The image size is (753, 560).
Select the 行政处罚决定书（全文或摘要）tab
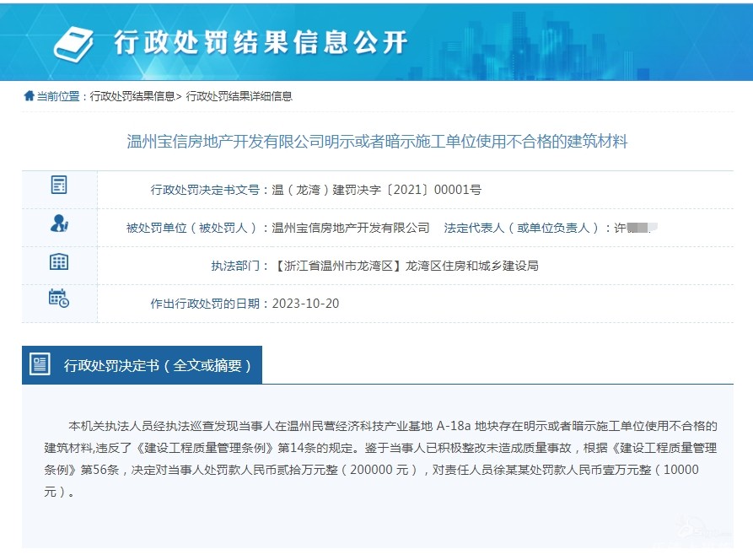143,365
